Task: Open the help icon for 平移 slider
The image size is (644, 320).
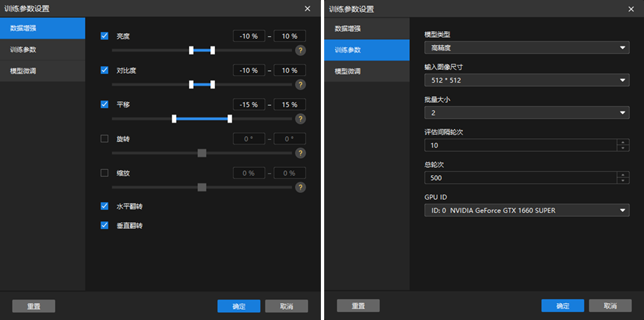Action: 301,119
